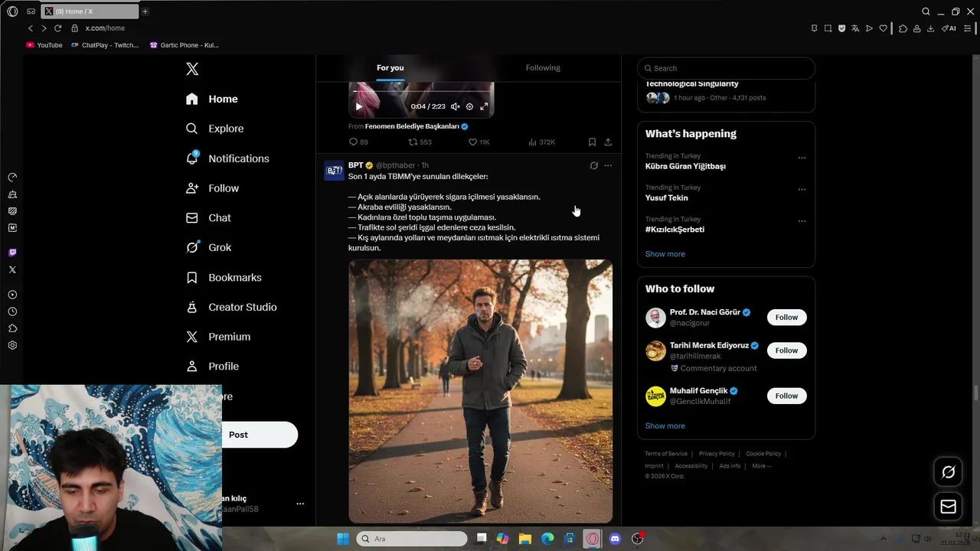
Task: Open Creator Studio in the sidebar
Action: pyautogui.click(x=232, y=307)
